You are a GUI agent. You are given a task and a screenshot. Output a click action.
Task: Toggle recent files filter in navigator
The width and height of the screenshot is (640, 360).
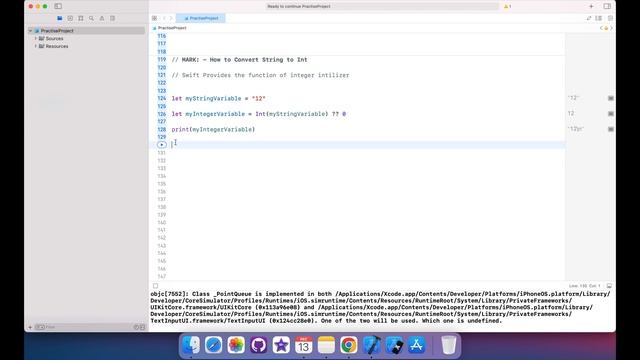(136, 327)
